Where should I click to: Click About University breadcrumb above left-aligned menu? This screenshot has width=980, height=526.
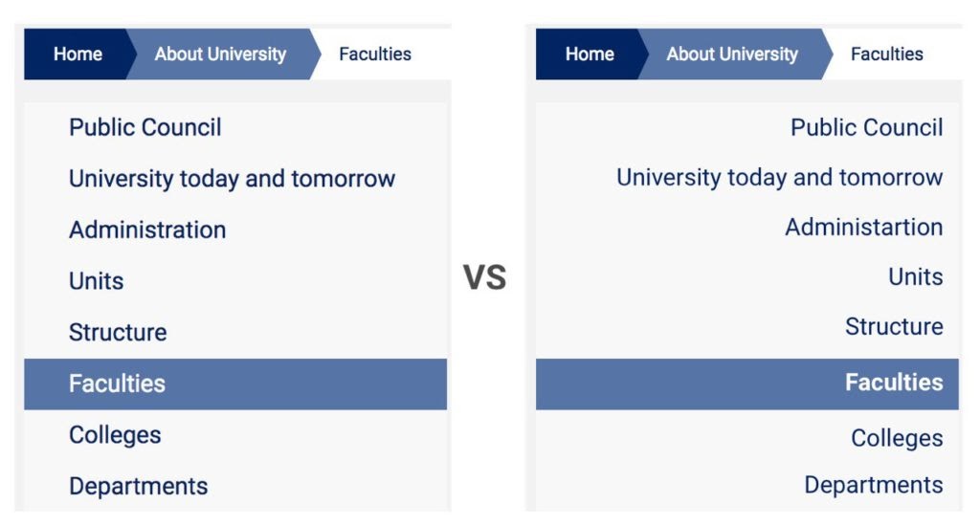[220, 55]
